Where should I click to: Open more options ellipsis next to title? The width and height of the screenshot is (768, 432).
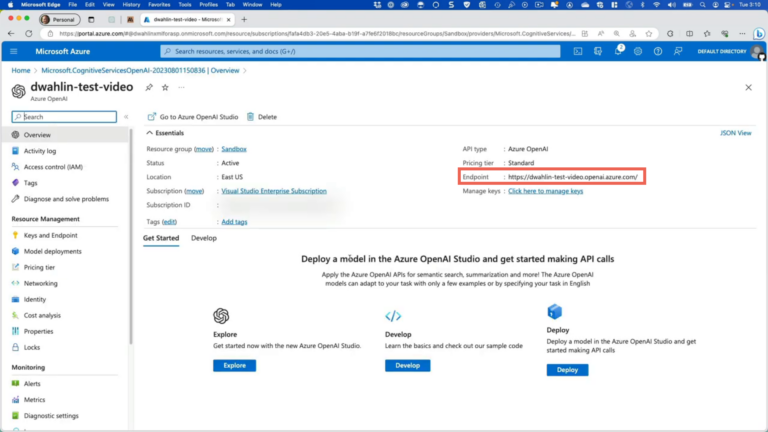[181, 88]
